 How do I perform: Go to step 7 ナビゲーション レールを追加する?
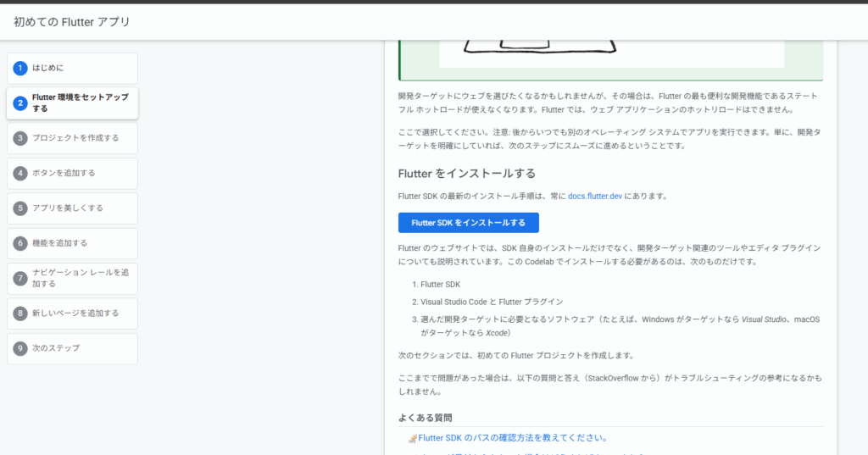coord(72,279)
